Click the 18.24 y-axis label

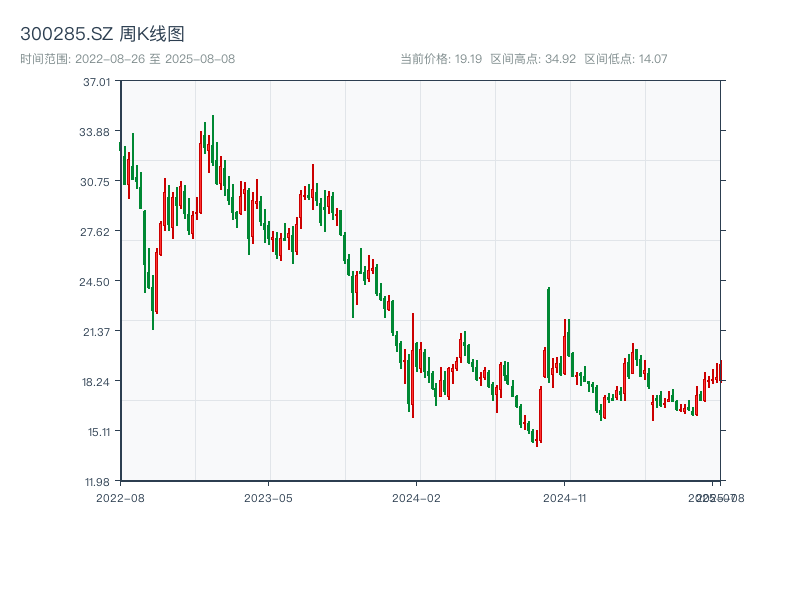pyautogui.click(x=96, y=382)
